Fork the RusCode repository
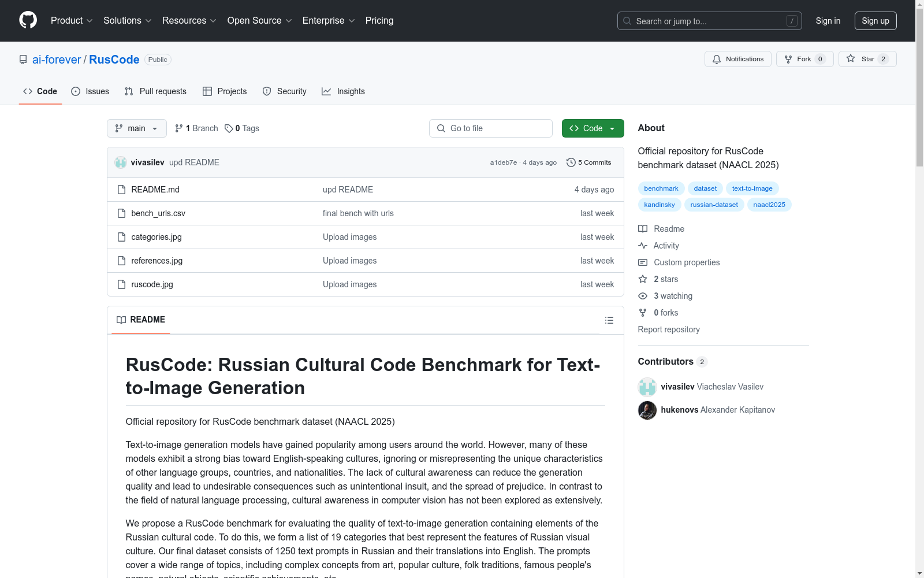The height and width of the screenshot is (578, 924). 805,59
